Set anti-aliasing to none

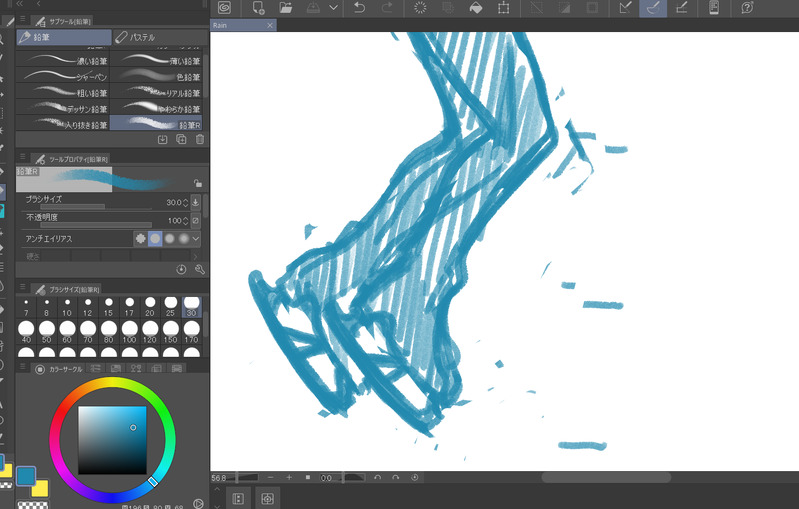(140, 238)
